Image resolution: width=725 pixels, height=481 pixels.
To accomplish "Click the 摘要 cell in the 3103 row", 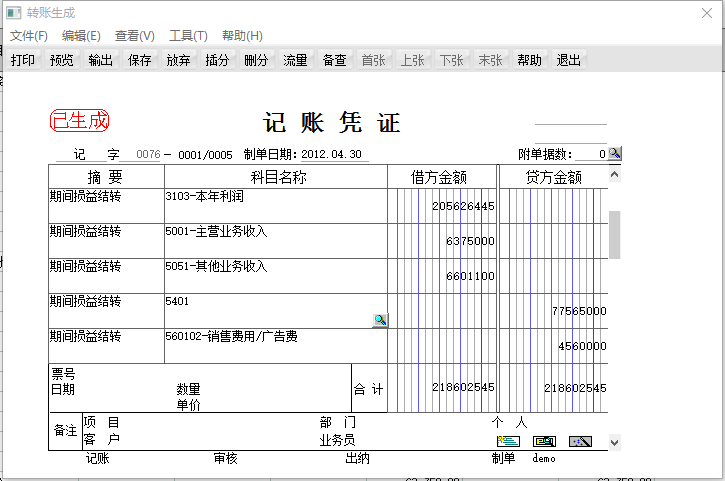I will (106, 206).
